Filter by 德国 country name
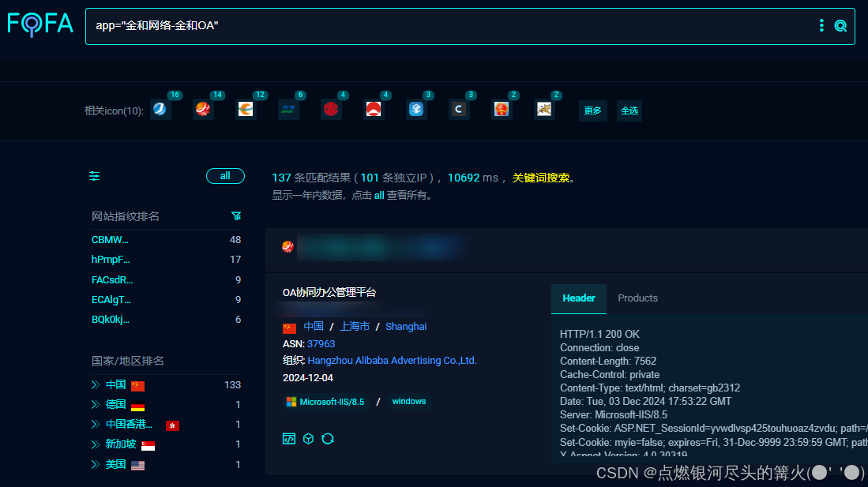 tap(115, 405)
